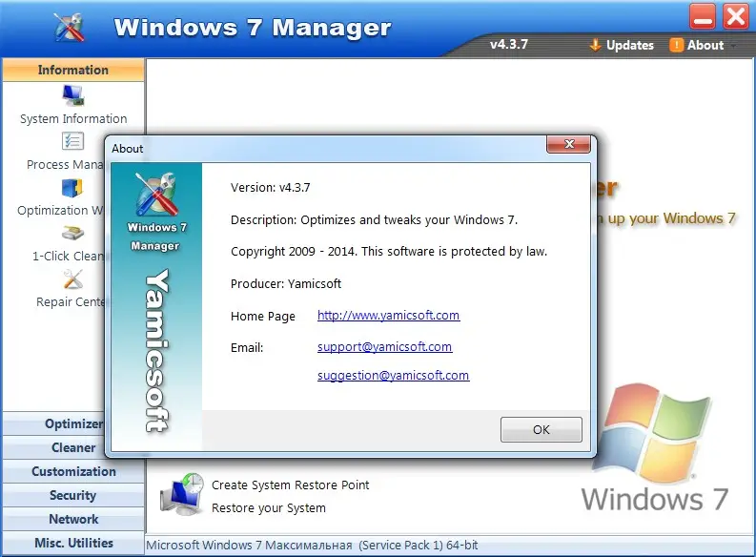Click the Windows 7 Manager logo in About dialog
The width and height of the screenshot is (756, 557).
pyautogui.click(x=156, y=195)
